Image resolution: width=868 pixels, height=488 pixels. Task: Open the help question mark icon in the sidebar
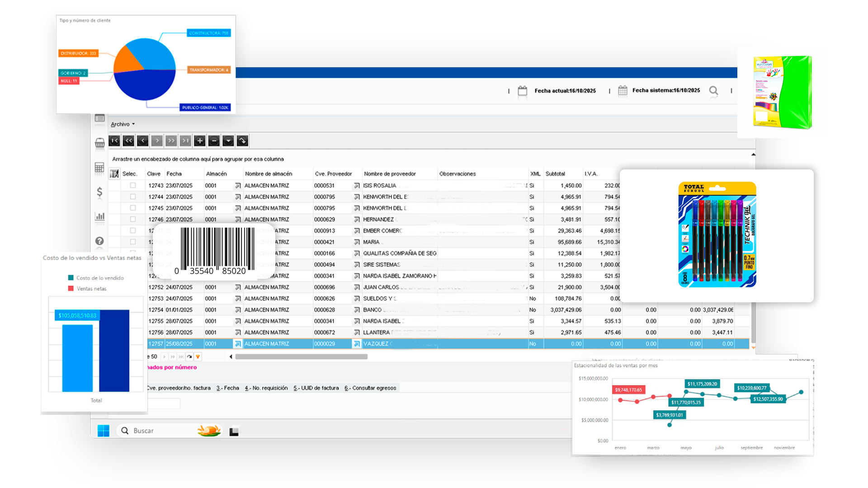(99, 241)
